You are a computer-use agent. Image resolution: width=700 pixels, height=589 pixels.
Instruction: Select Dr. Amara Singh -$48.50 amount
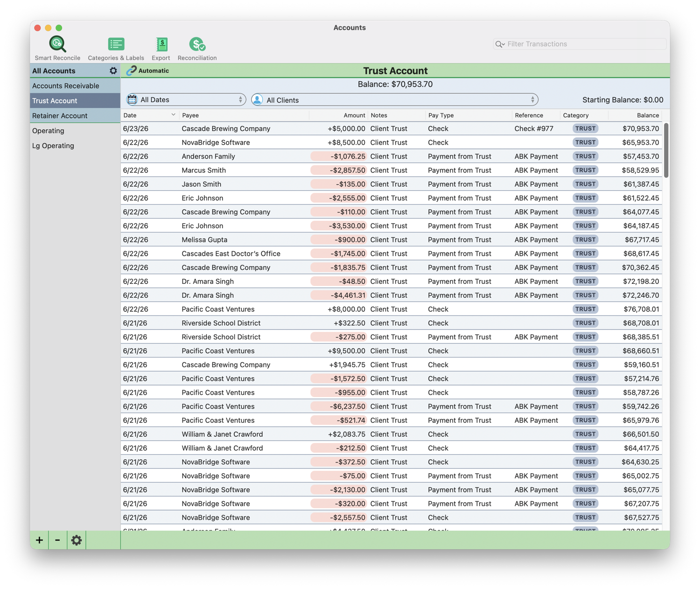click(x=339, y=281)
